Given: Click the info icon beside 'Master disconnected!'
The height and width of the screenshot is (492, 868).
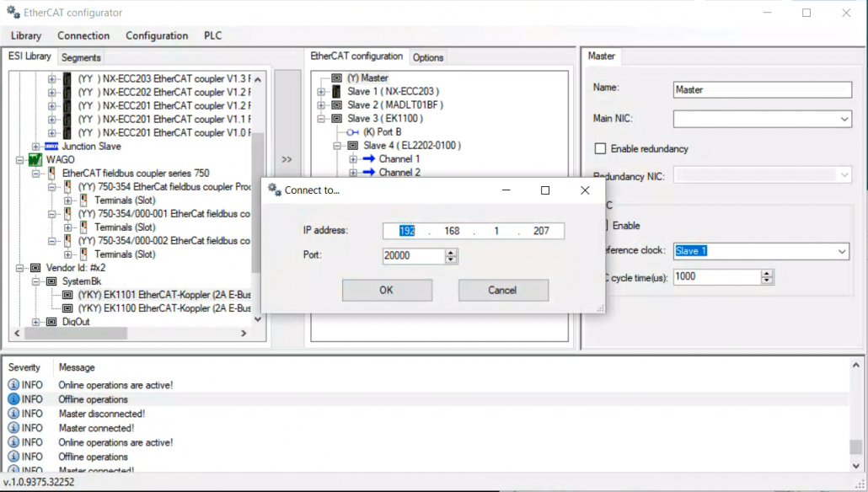Looking at the screenshot, I should 13,414.
